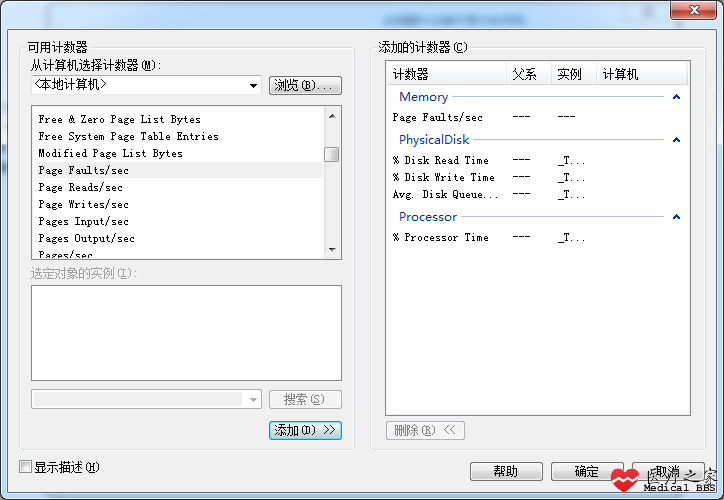Click the 添加 >> button

click(305, 430)
